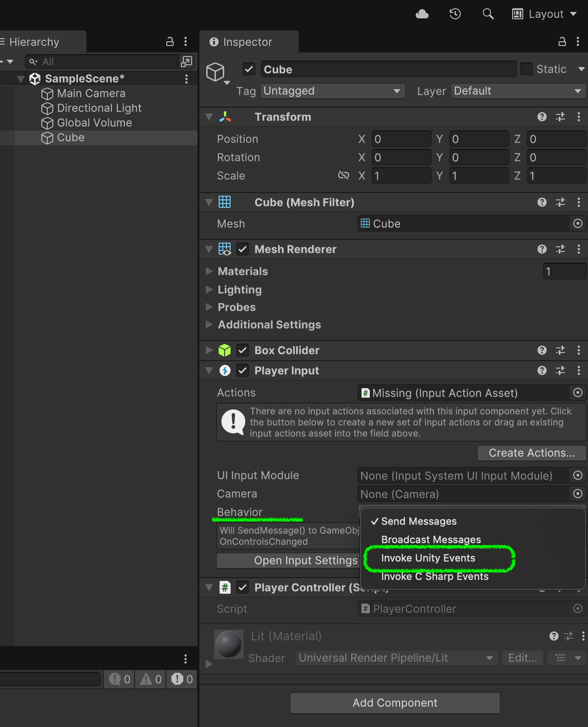588x727 pixels.
Task: Open the Tag dropdown set to Untagged
Action: click(333, 91)
